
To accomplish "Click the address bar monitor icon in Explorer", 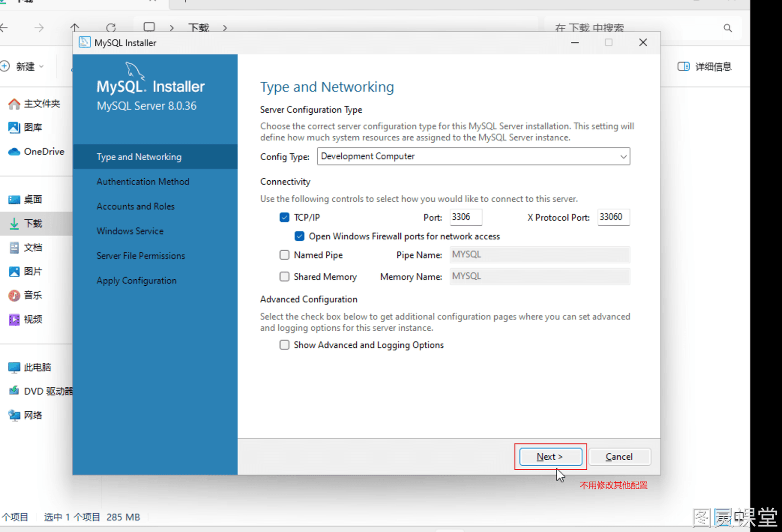I will [x=149, y=27].
